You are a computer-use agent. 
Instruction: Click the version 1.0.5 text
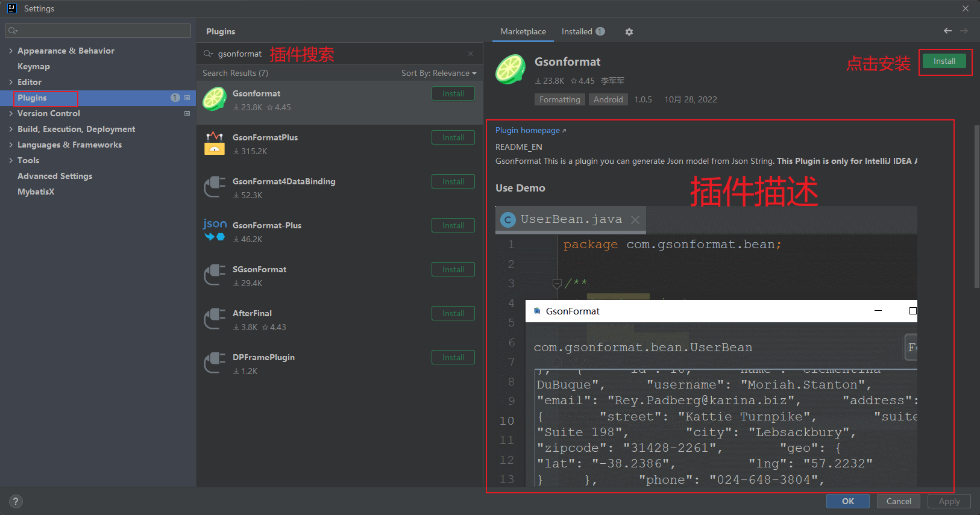[643, 99]
